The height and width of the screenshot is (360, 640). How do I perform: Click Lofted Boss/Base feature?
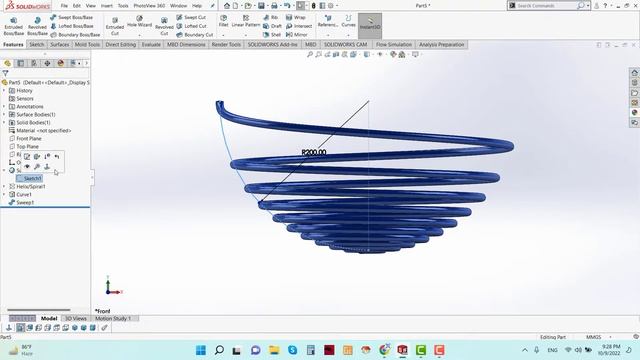click(x=71, y=26)
